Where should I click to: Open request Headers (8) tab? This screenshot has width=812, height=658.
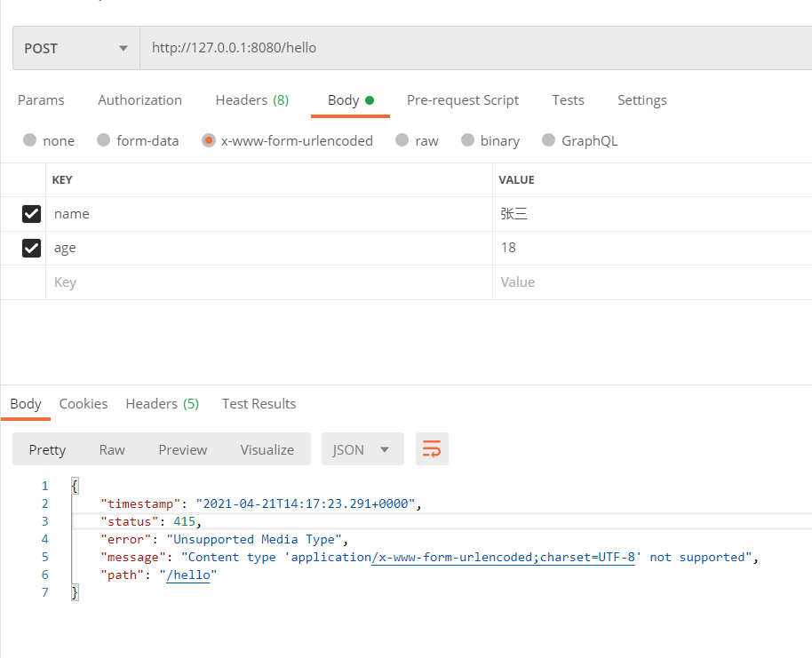(x=251, y=100)
